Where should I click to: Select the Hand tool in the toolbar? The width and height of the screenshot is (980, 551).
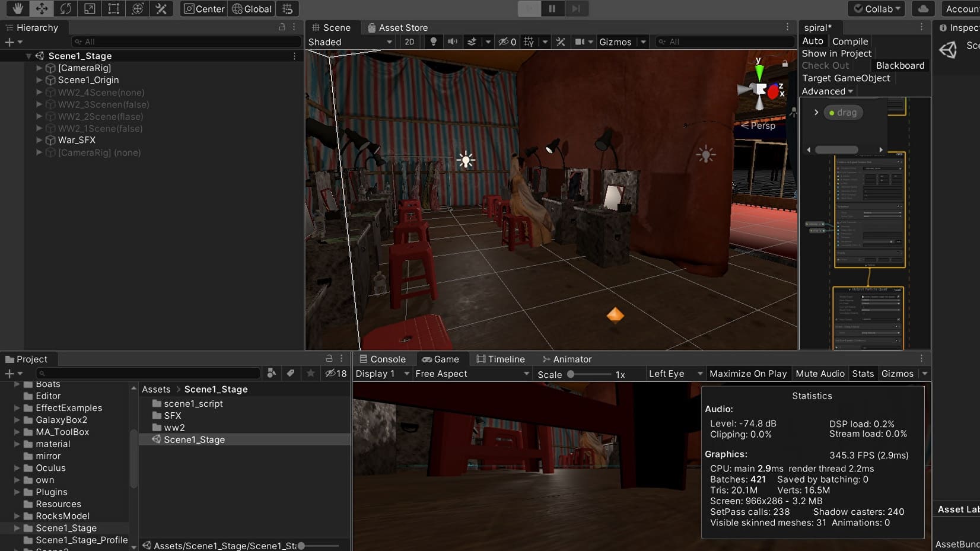pos(18,8)
